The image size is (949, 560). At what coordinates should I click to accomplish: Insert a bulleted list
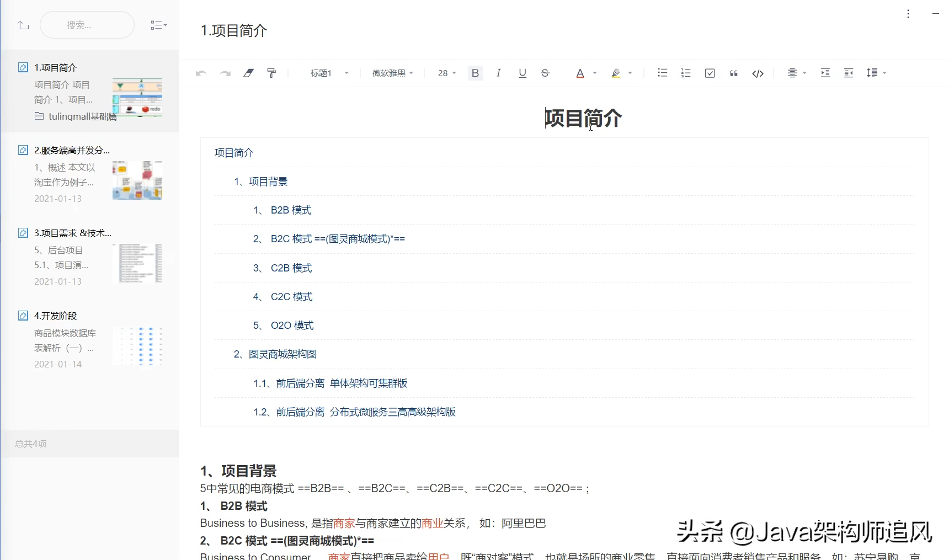[663, 73]
